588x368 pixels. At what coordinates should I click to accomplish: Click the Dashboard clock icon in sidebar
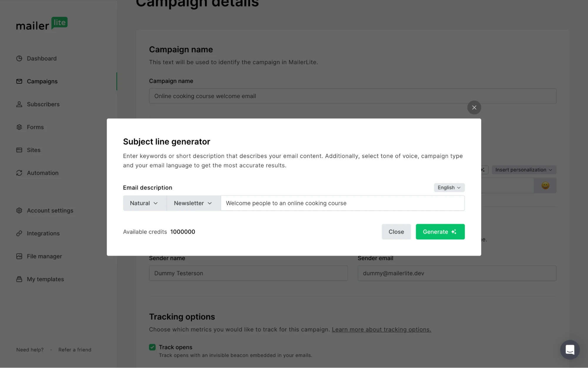(19, 58)
